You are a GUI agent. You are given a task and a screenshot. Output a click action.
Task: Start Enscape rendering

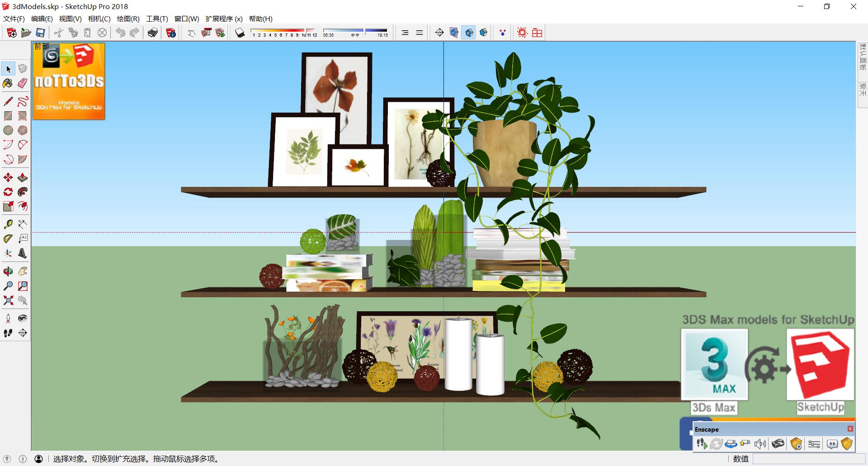coord(701,444)
